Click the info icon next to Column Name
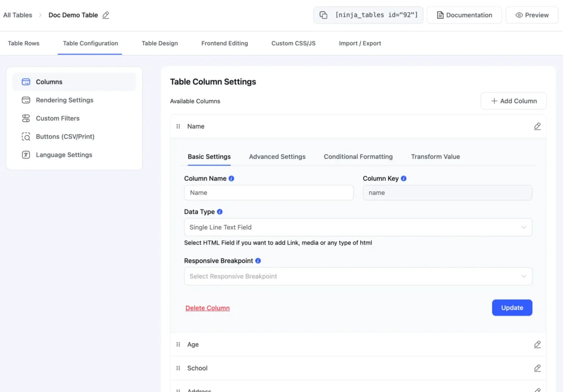 pos(231,179)
